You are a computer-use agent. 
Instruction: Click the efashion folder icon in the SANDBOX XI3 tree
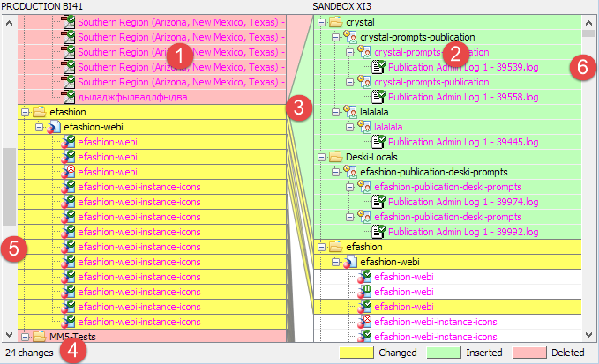(x=336, y=247)
